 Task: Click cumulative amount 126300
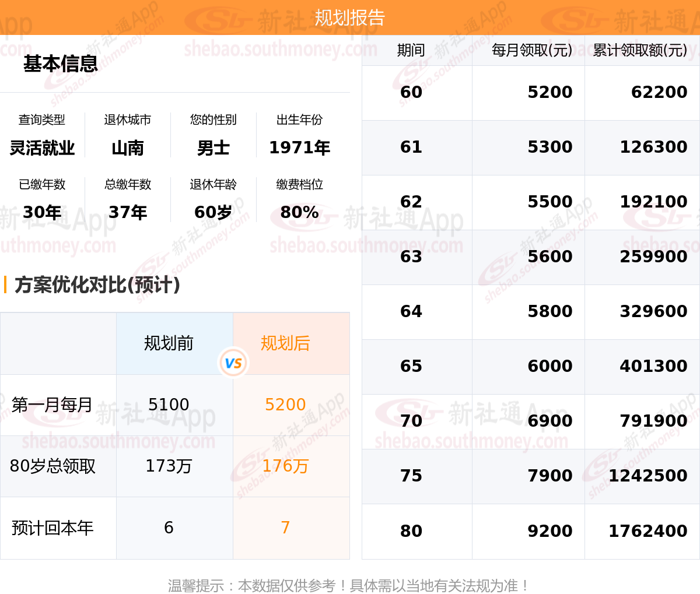coord(654,147)
